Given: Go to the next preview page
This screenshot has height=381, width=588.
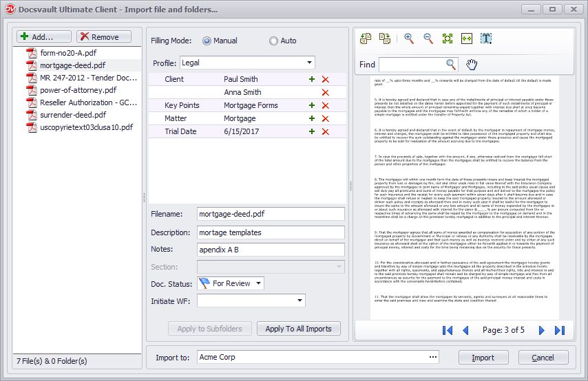Looking at the screenshot, I should point(541,330).
